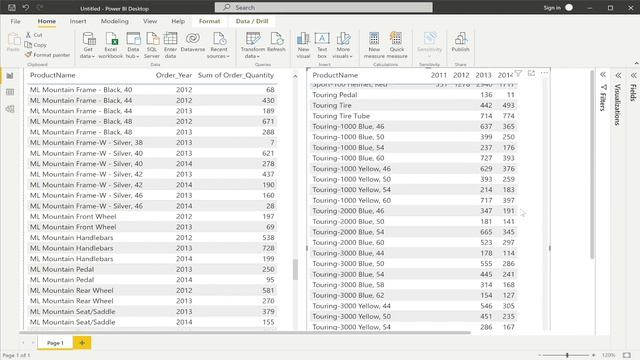Add a new page with plus button
640x360 pixels.
(x=82, y=343)
